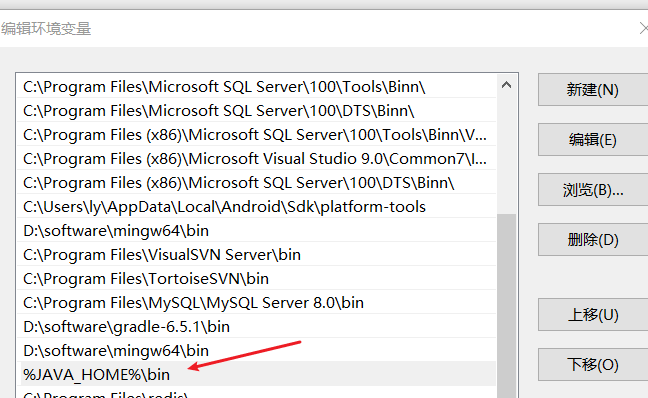Select the (x86) SQL Server Tools\Binn\V... entry

coord(257,135)
